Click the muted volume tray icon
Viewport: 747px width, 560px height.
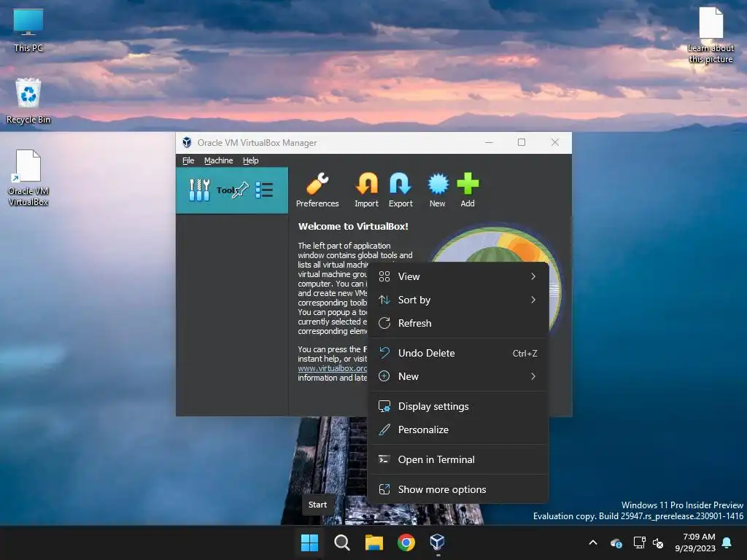(x=658, y=542)
